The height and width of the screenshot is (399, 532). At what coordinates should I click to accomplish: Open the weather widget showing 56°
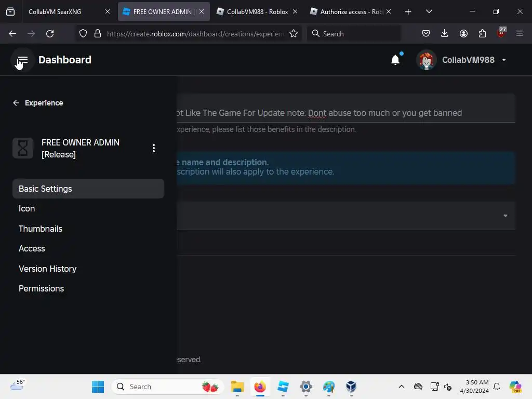coord(18,386)
